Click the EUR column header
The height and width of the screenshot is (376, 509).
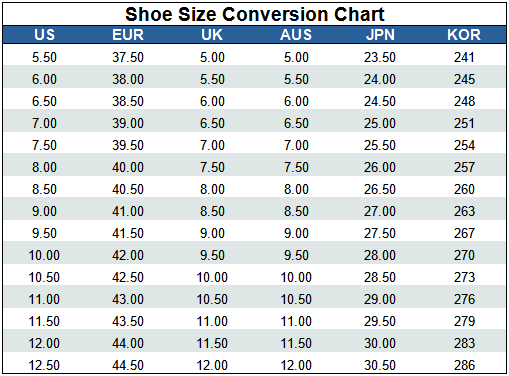[x=128, y=35]
